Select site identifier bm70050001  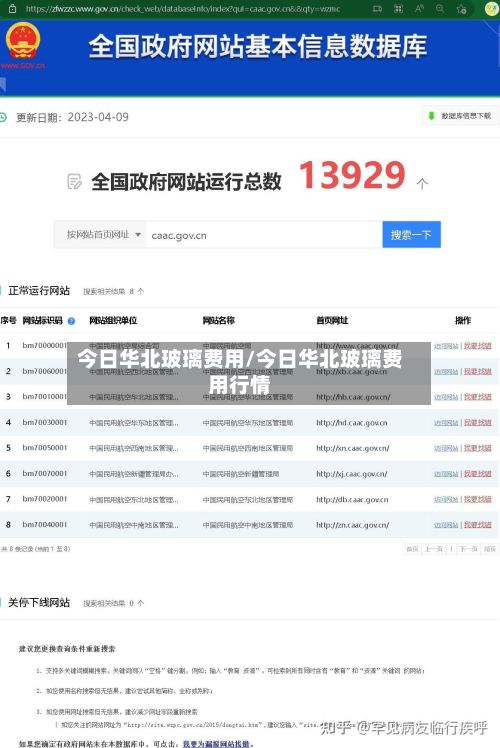[45, 448]
